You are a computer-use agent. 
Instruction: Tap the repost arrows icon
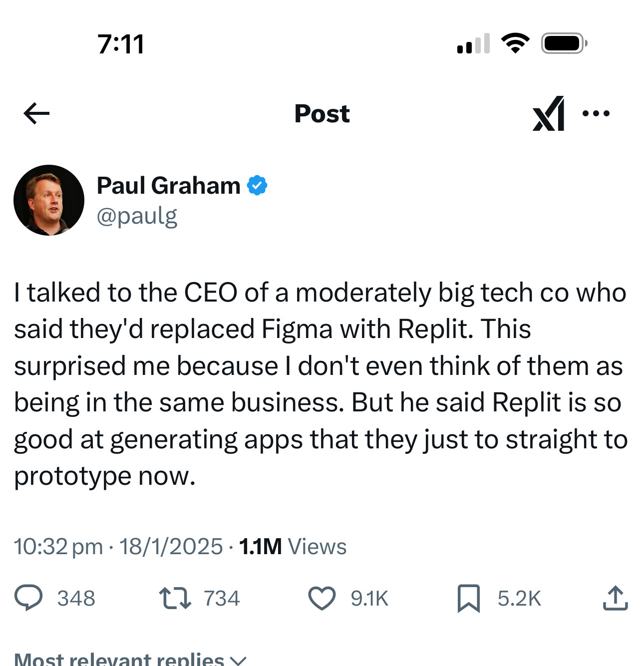click(175, 598)
